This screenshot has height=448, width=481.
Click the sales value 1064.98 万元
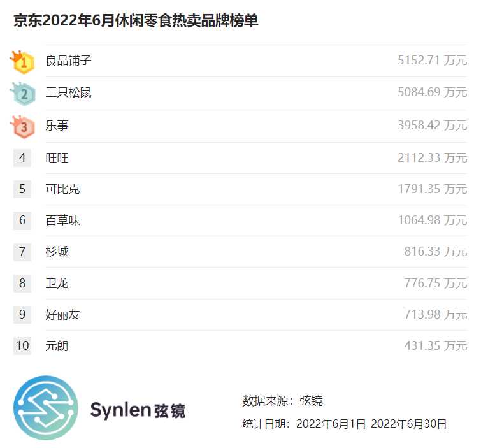[x=432, y=220]
